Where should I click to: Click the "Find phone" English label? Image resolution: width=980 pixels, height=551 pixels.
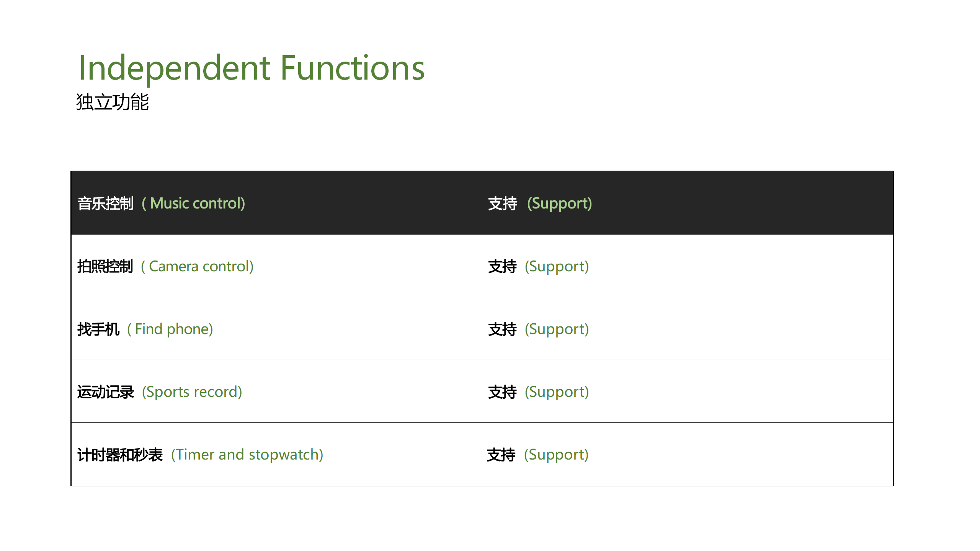pyautogui.click(x=170, y=329)
